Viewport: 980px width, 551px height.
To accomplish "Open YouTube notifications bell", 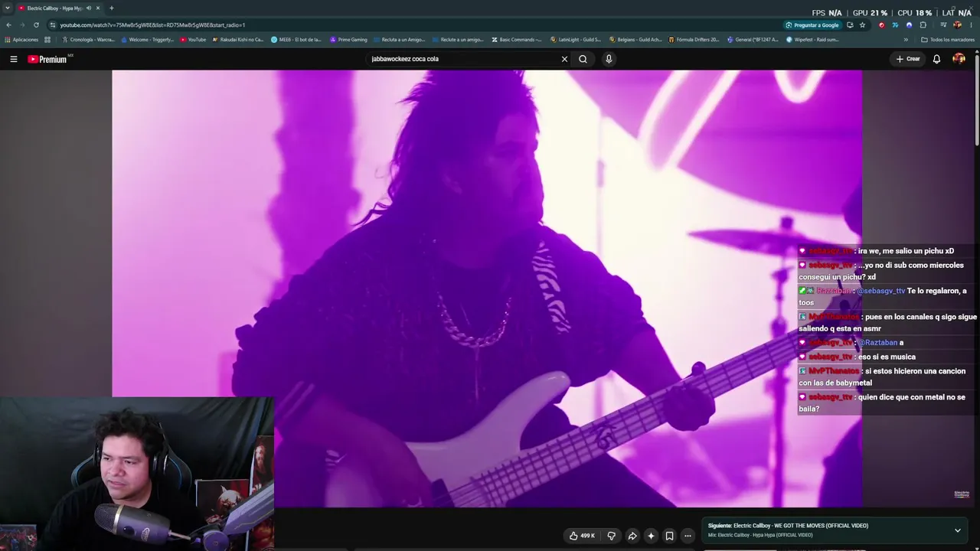I will tap(936, 59).
